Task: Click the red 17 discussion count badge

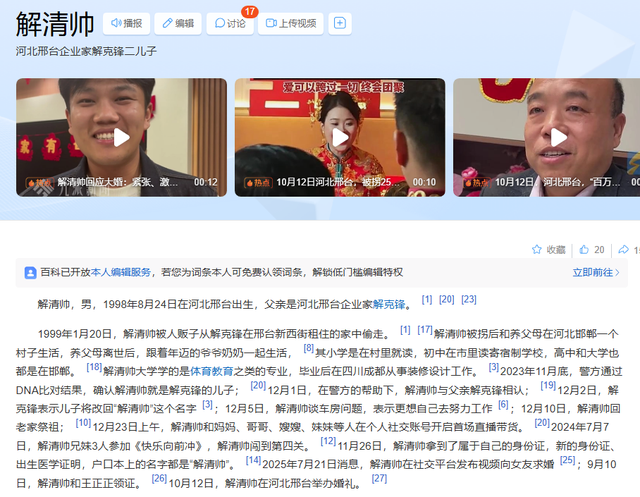Action: tap(250, 11)
